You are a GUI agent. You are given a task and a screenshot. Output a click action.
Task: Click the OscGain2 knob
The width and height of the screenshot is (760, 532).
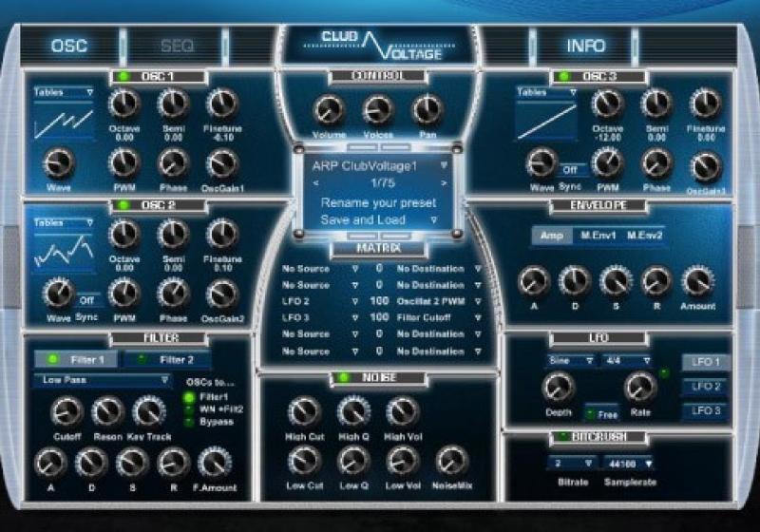coord(222,294)
